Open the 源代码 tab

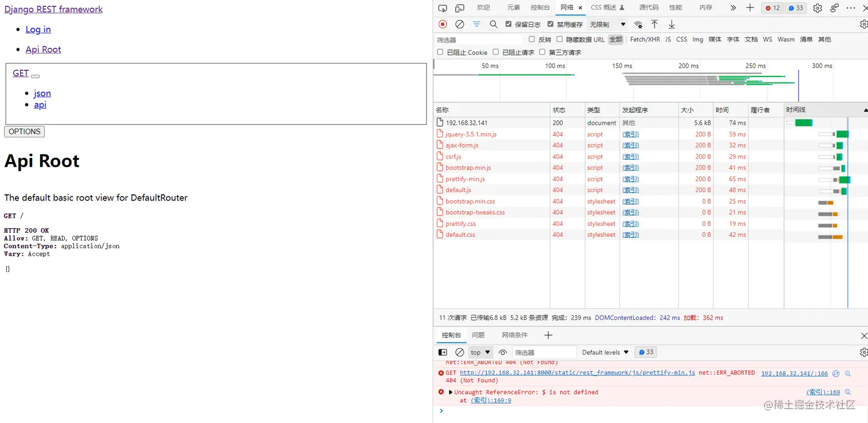[x=649, y=8]
